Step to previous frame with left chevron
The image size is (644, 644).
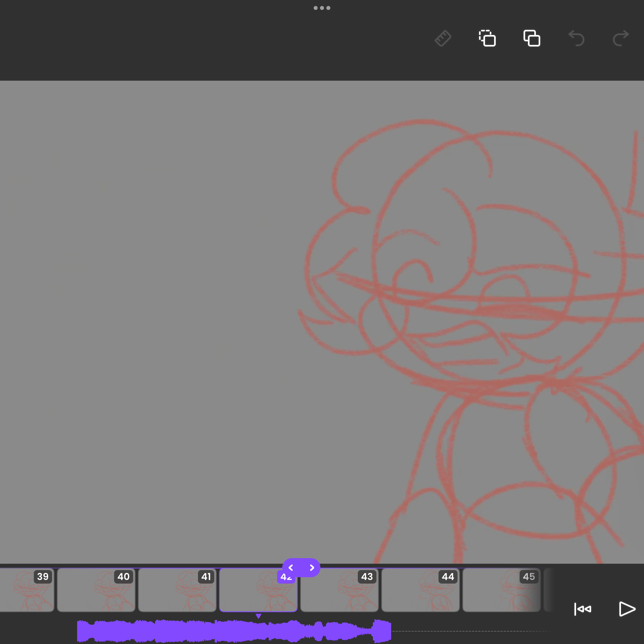point(291,568)
